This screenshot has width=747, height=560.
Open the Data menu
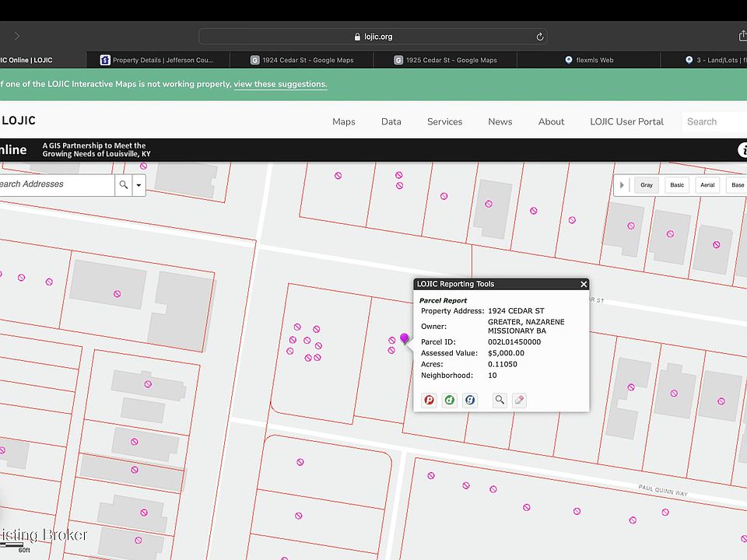point(391,121)
